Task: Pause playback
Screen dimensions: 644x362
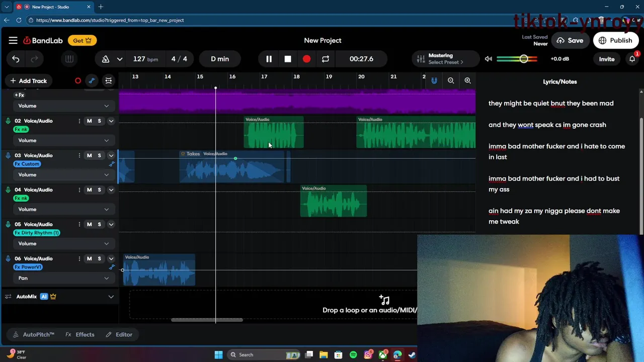Action: pyautogui.click(x=269, y=59)
